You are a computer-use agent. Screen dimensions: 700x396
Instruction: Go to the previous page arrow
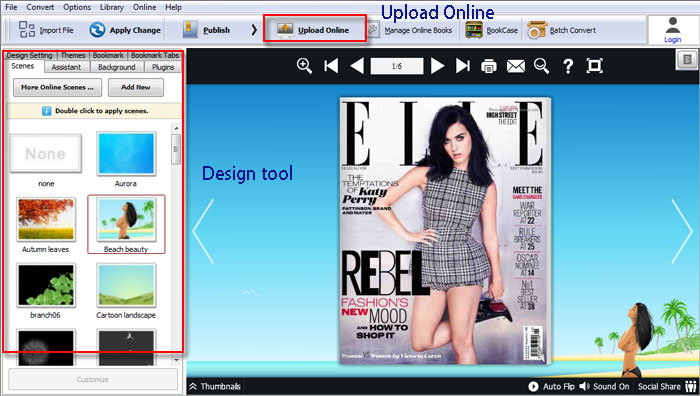tap(357, 66)
